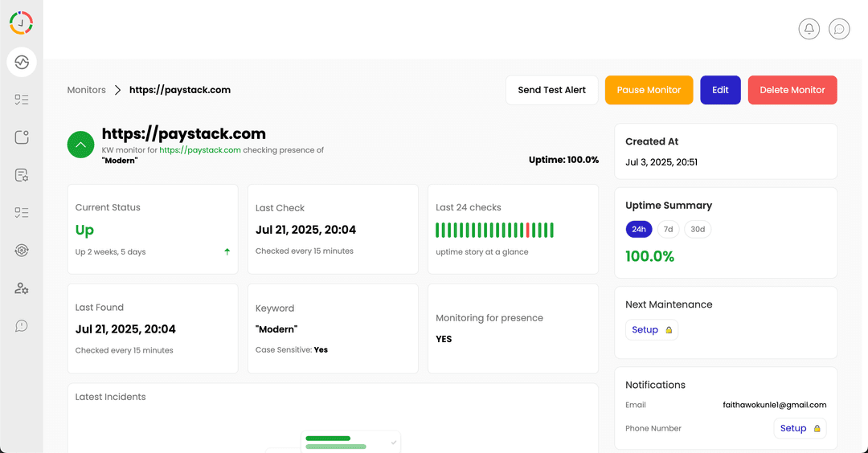868x453 pixels.
Task: Click the "Modern" keyword value
Action: (x=276, y=329)
